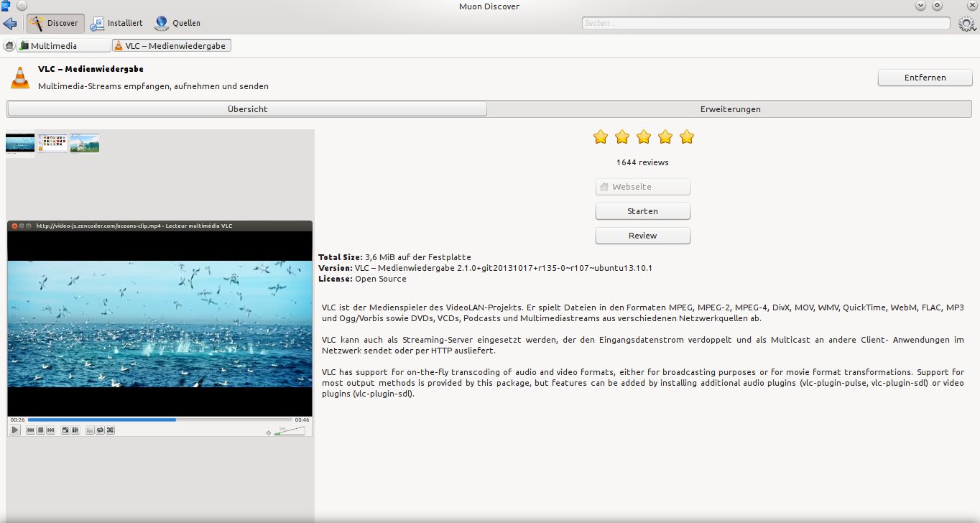The image size is (980, 523).
Task: Select the third screenshot thumbnail
Action: (x=85, y=143)
